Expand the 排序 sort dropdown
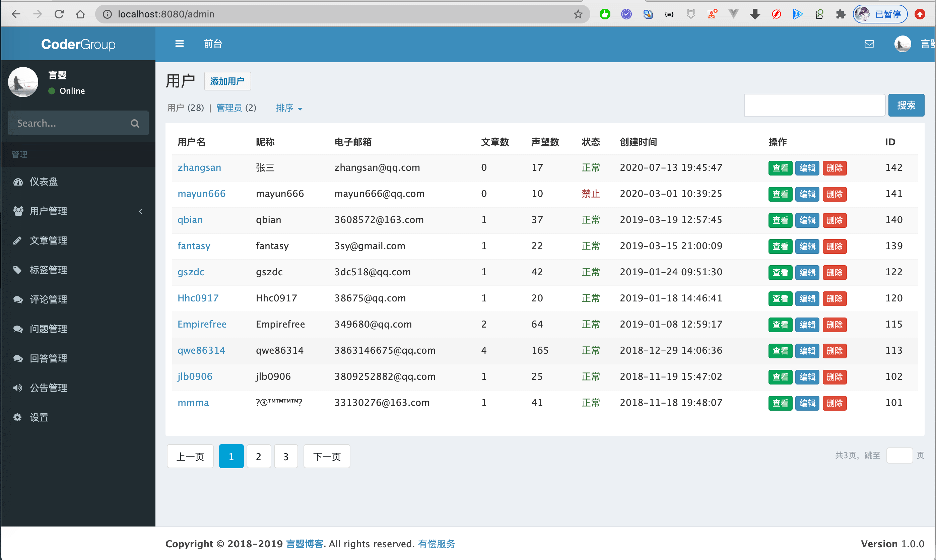 click(289, 108)
